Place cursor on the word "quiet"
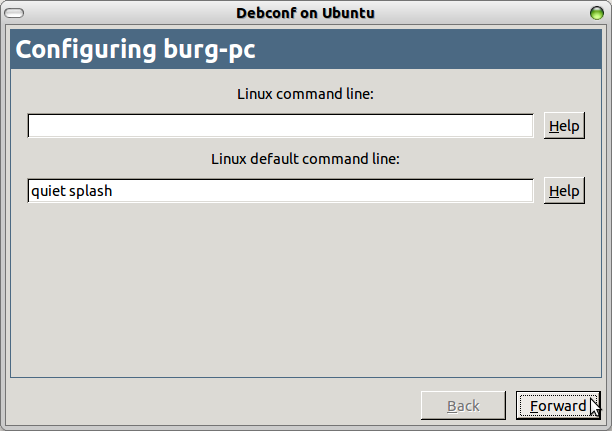This screenshot has height=431, width=612. pos(46,191)
